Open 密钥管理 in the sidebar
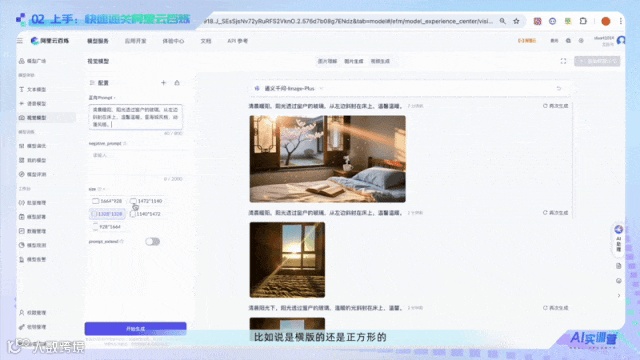640x360 pixels. point(33,327)
